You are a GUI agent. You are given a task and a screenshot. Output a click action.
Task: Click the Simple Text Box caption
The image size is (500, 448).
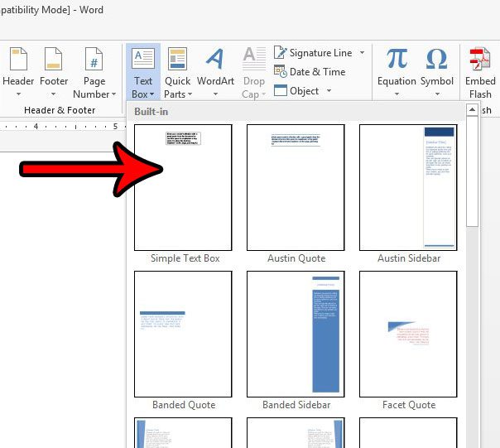[185, 258]
